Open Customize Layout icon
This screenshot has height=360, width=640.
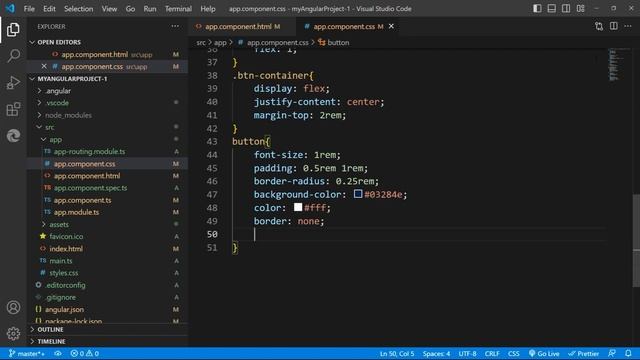pyautogui.click(x=580, y=9)
